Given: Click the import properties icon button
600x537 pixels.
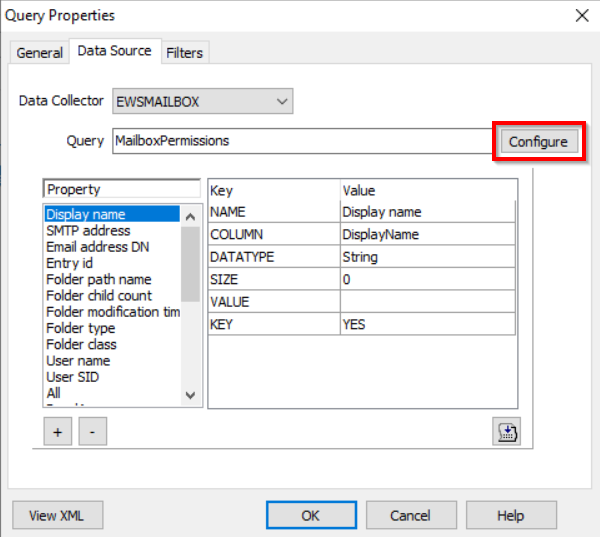Looking at the screenshot, I should click(506, 431).
